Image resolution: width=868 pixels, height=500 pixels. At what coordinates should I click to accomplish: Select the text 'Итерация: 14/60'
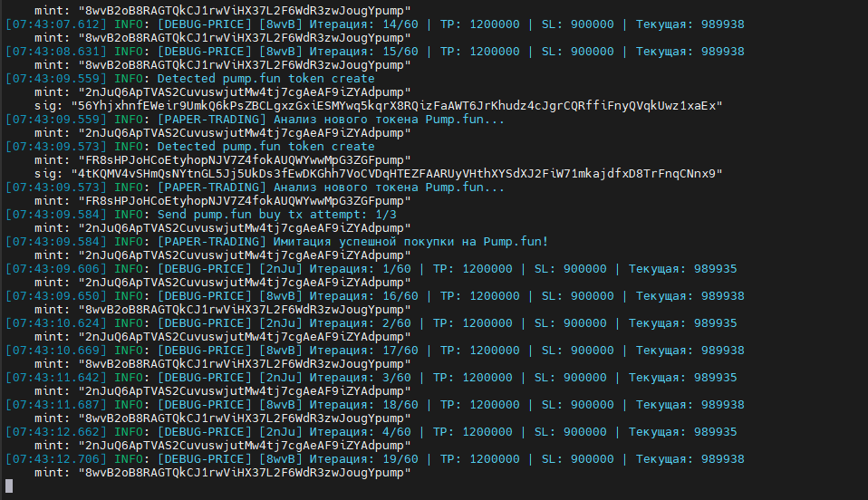363,24
